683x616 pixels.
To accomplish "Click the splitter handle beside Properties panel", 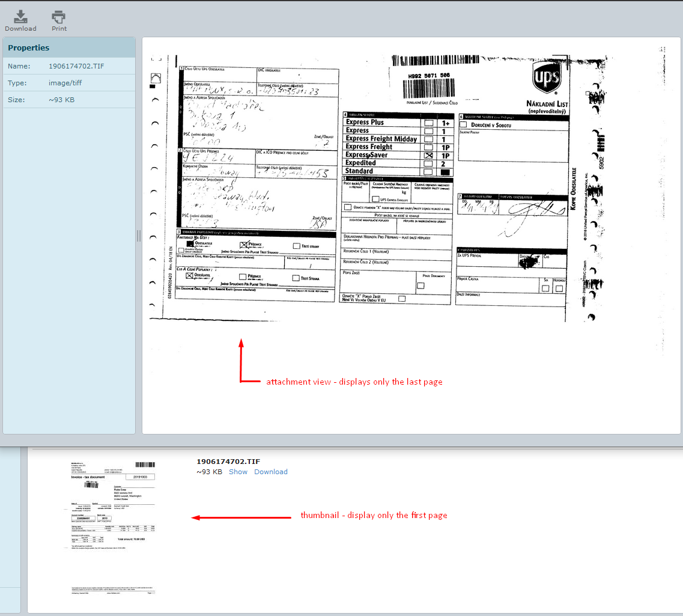I will [x=139, y=236].
